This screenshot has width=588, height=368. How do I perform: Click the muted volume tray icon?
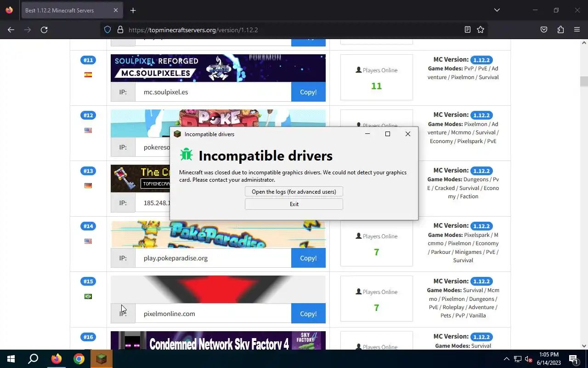[x=529, y=359]
